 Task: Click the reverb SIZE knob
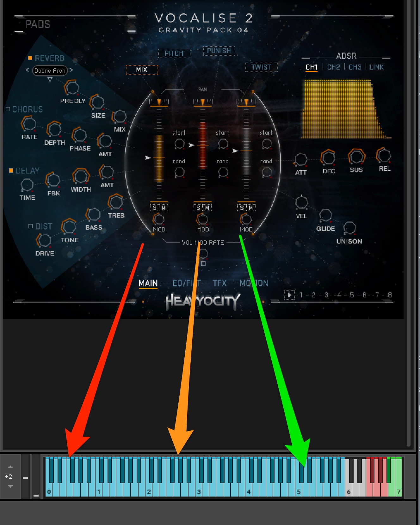97,102
